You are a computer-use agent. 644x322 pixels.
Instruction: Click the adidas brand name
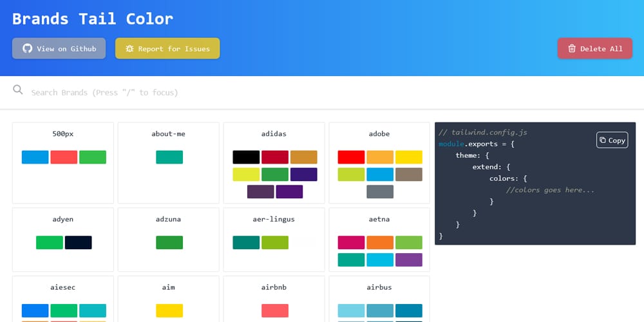[274, 134]
